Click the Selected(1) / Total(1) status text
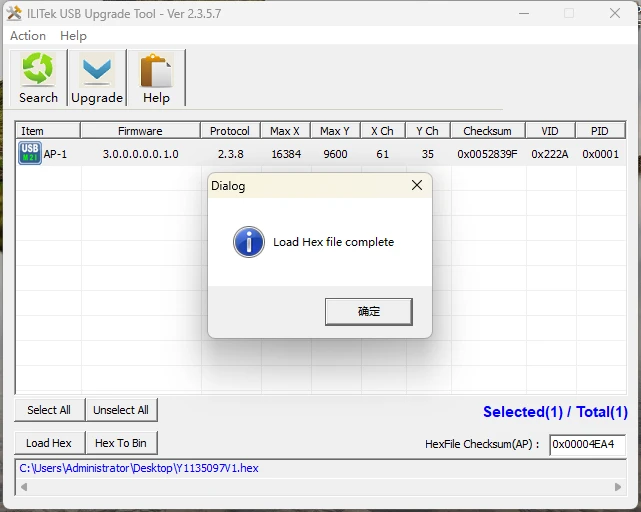 [555, 412]
